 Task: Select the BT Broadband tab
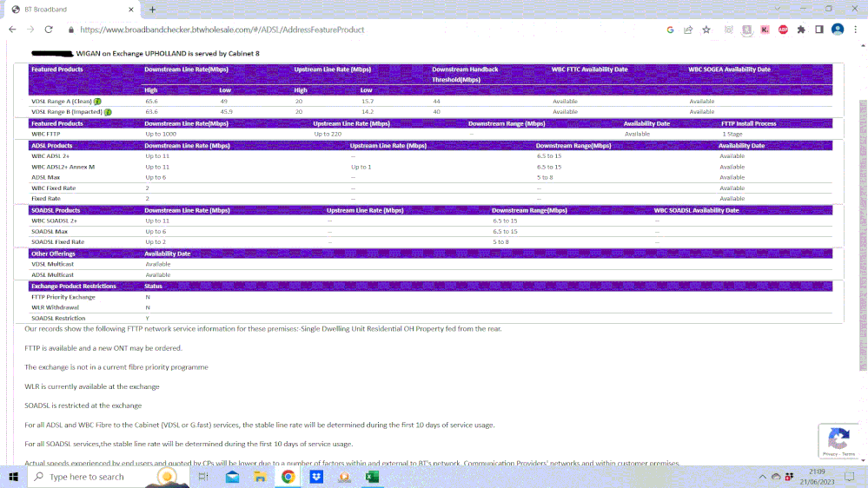pos(70,9)
